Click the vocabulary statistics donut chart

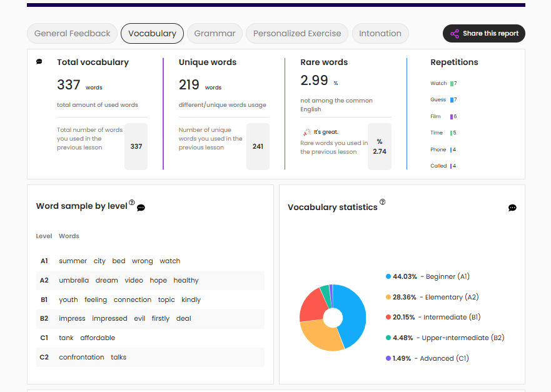pyautogui.click(x=333, y=318)
